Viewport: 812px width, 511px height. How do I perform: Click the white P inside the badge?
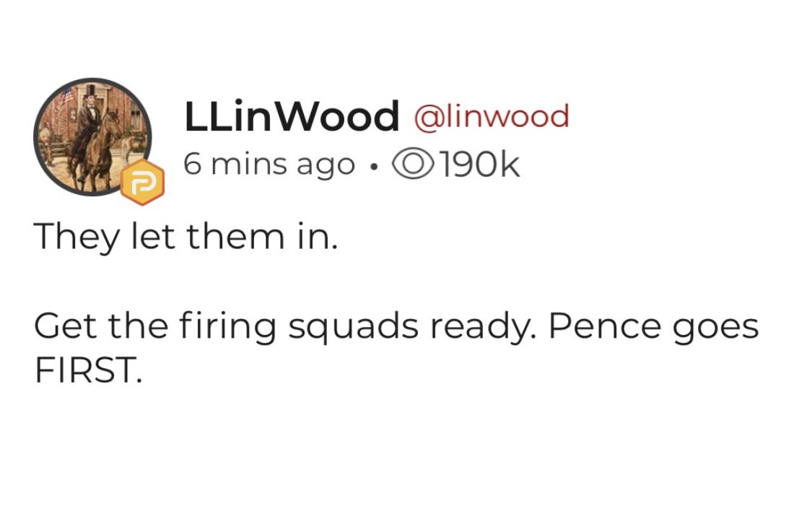(142, 183)
